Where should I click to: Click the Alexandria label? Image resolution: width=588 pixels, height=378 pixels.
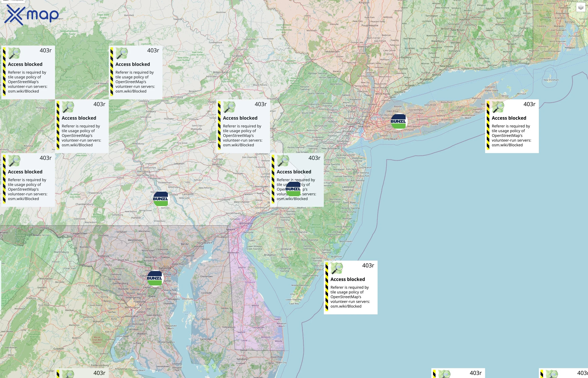pos(131,316)
